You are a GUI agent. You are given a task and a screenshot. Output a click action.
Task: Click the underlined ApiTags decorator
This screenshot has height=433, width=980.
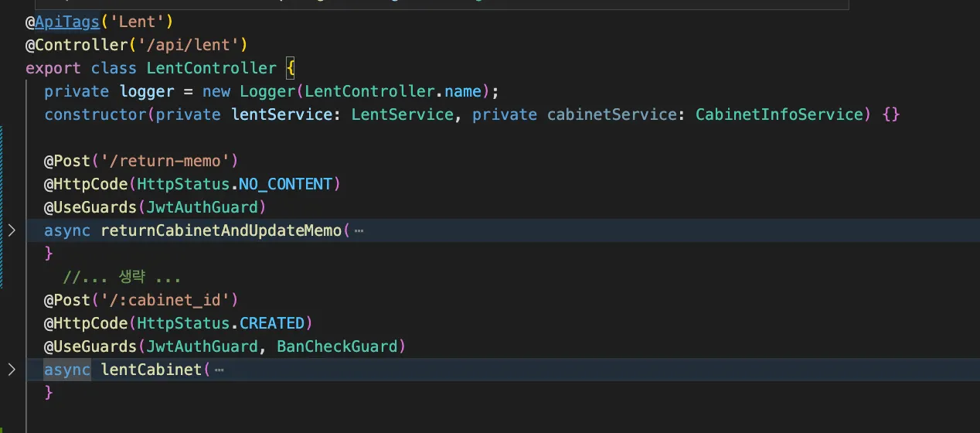click(67, 22)
